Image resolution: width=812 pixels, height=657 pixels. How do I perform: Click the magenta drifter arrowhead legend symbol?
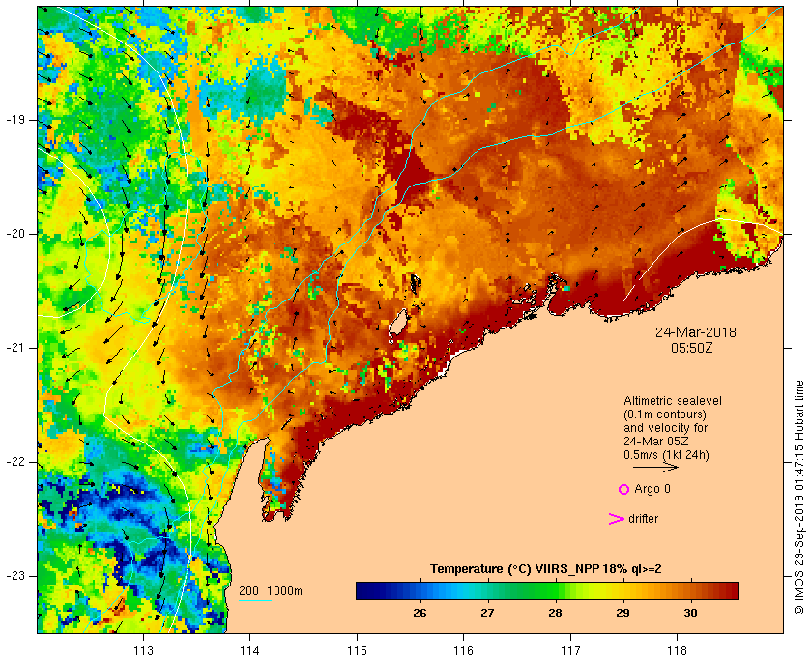(x=617, y=519)
